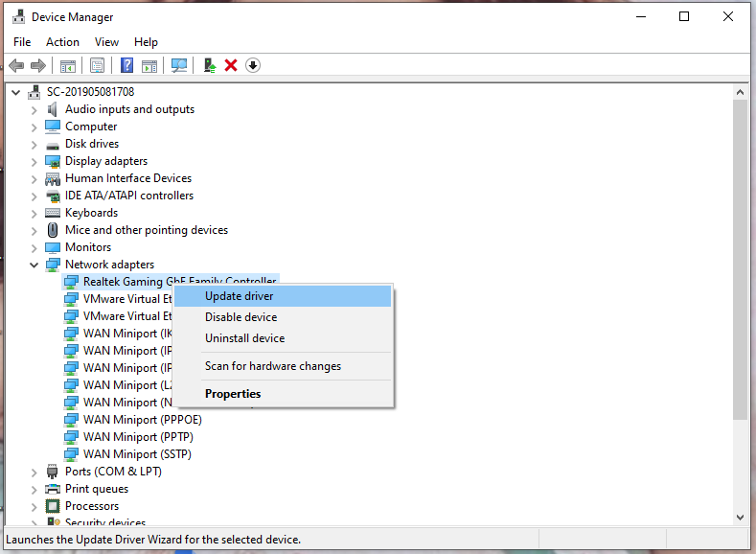Expand the Processors category
Screen dimensions: 756x554
(34, 507)
